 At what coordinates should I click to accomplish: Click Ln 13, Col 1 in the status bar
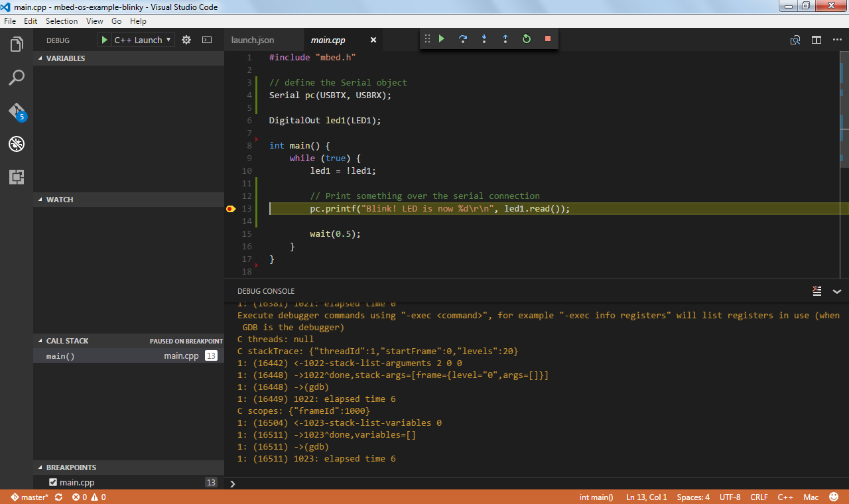[646, 497]
